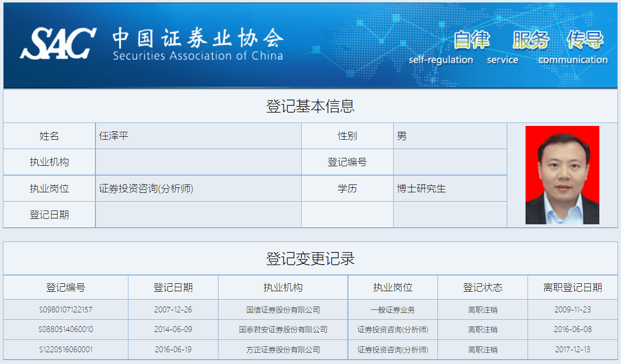Click the 传导 communication banner text
This screenshot has width=621, height=364.
pos(573,47)
